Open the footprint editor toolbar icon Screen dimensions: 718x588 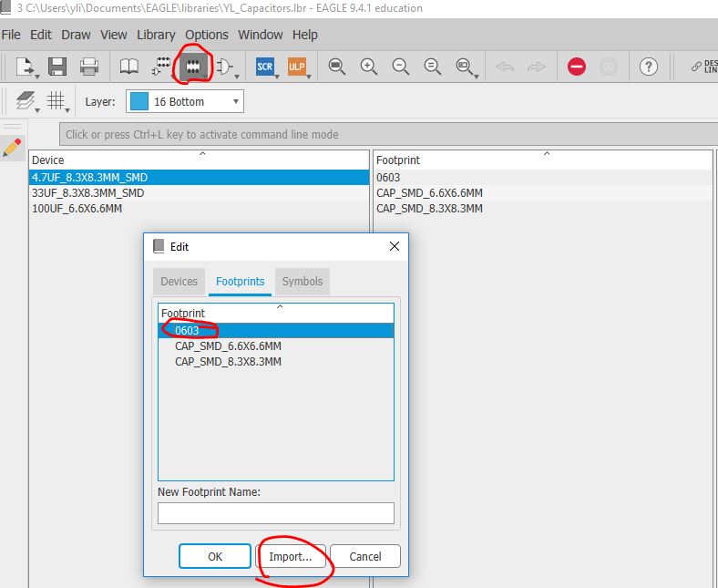[x=192, y=67]
